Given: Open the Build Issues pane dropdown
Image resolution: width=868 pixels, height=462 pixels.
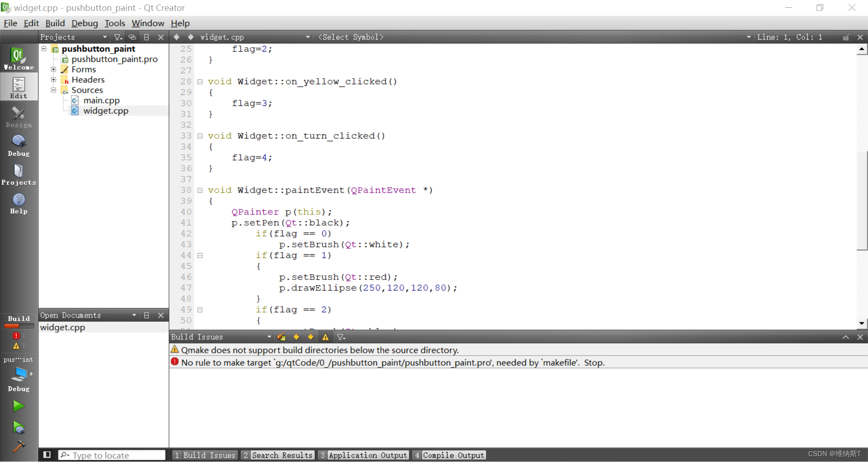Looking at the screenshot, I should click(269, 337).
